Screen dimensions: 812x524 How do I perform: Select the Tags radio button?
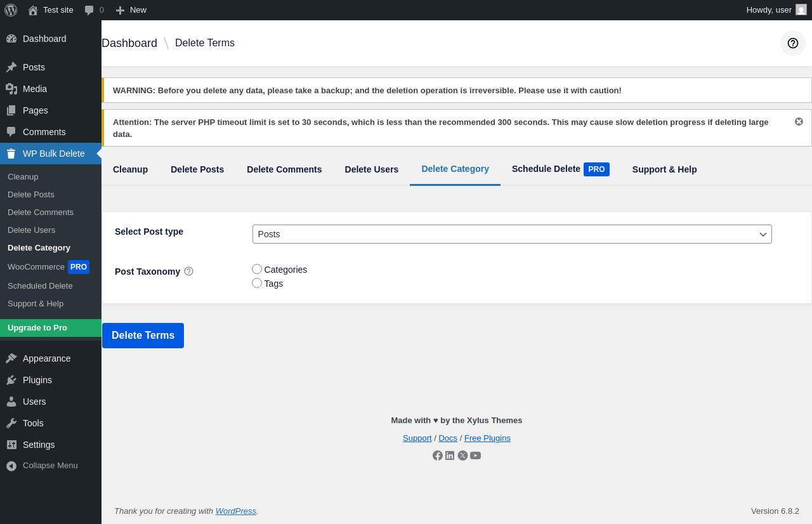[x=257, y=283]
